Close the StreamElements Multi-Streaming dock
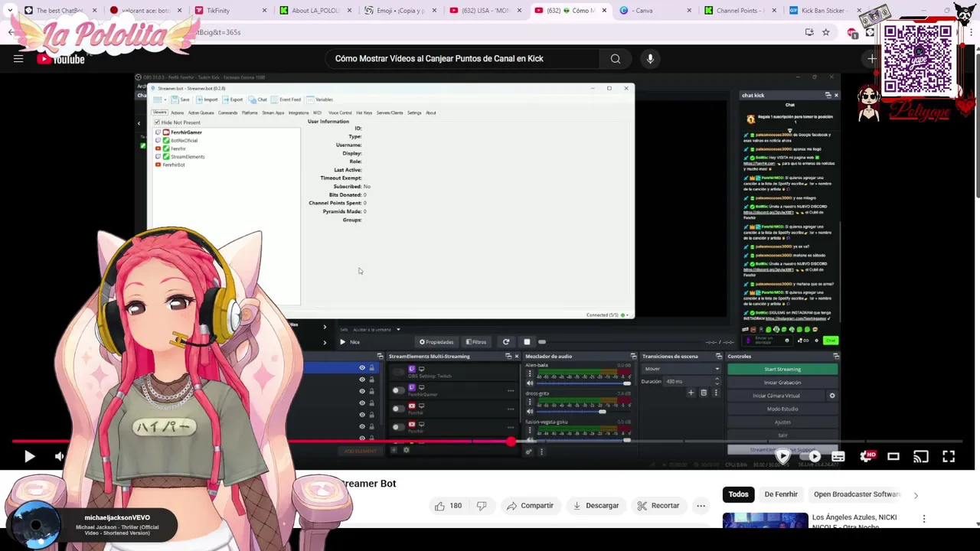Image resolution: width=980 pixels, height=551 pixels. [x=516, y=356]
